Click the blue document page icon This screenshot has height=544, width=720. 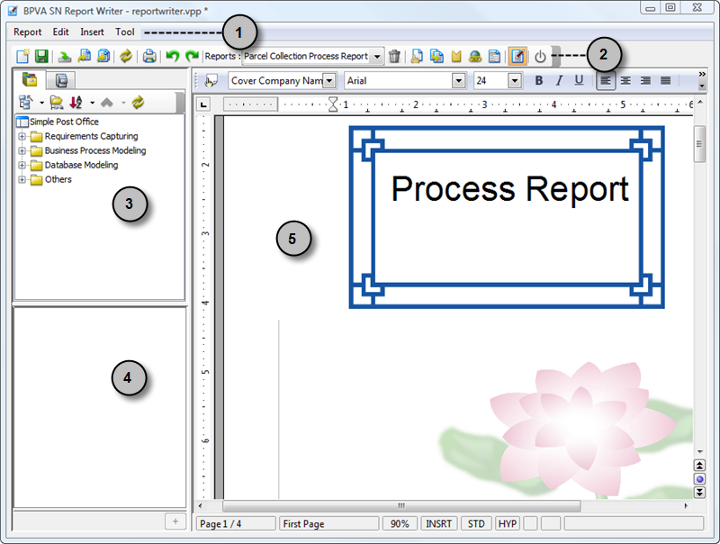(x=495, y=56)
